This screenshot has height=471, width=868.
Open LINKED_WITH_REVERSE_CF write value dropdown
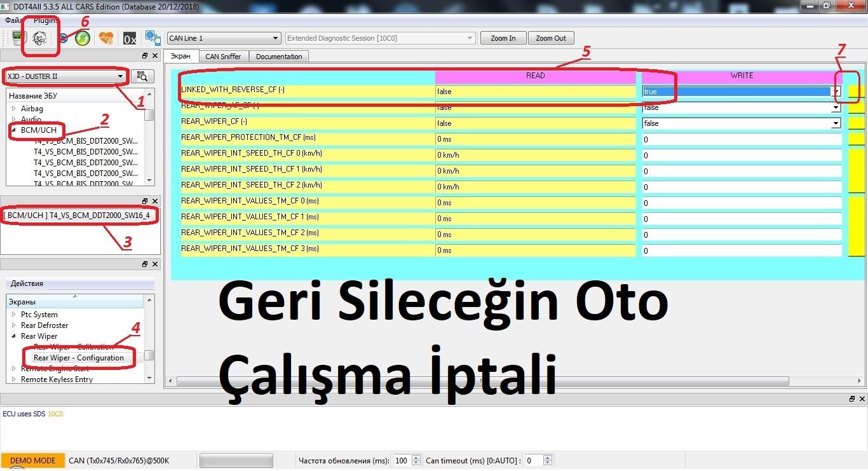point(836,92)
